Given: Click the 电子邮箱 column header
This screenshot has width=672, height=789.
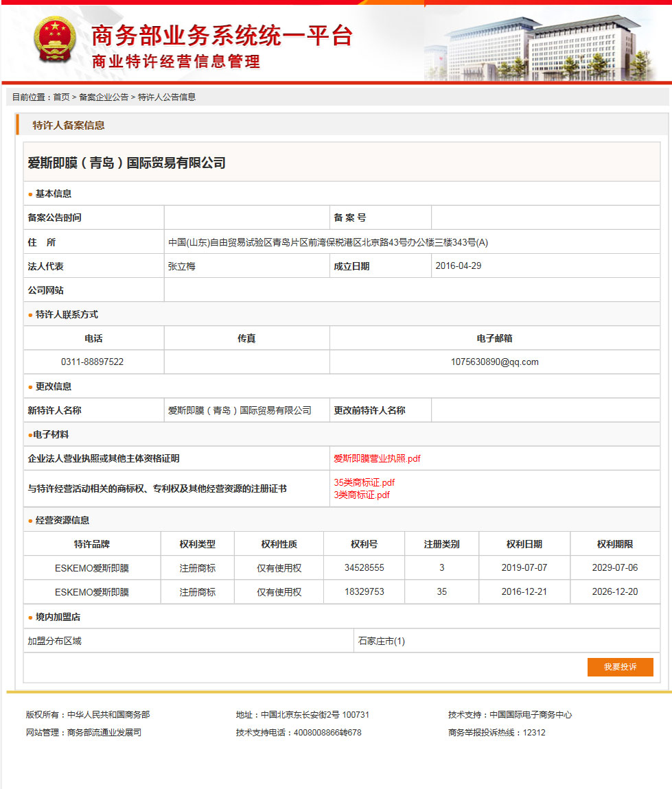Looking at the screenshot, I should point(494,339).
